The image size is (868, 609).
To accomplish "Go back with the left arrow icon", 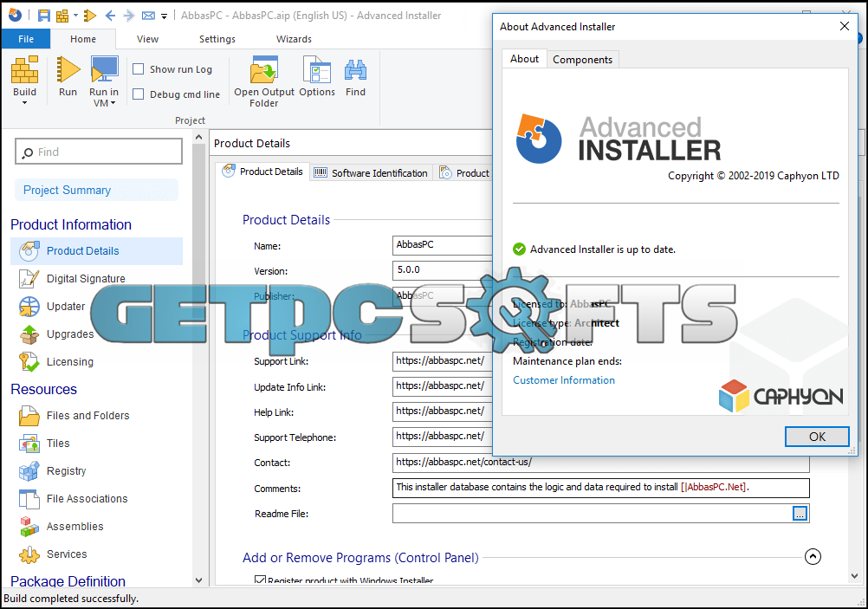I will click(110, 16).
